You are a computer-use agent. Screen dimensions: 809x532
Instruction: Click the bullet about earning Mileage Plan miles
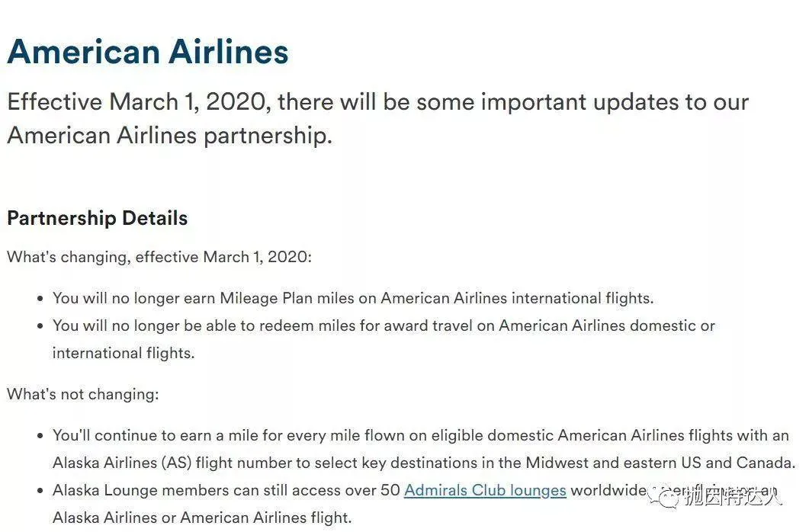353,299
